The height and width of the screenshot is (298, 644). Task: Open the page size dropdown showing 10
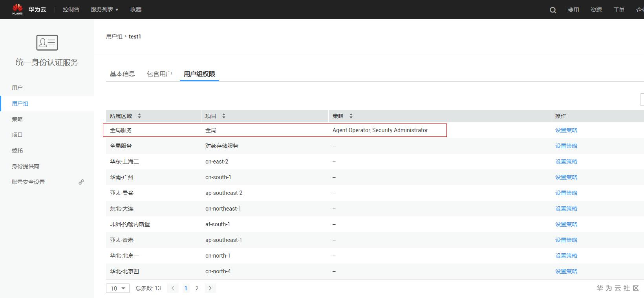[118, 288]
